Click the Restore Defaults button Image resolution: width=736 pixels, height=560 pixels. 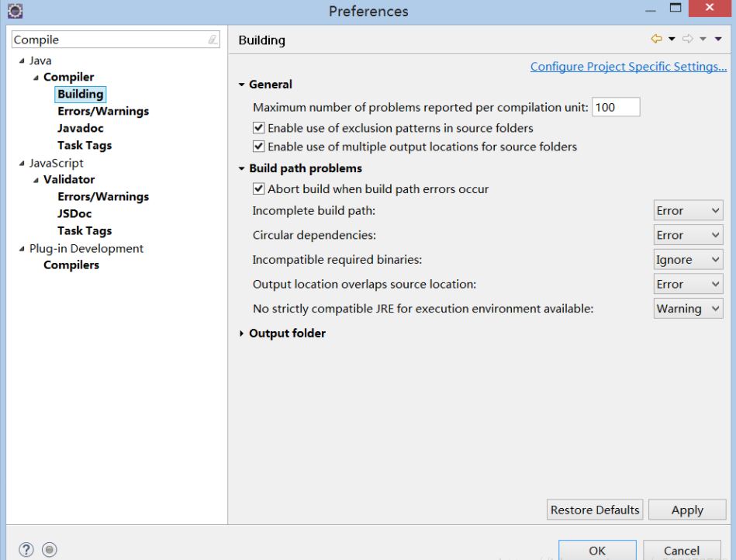click(x=595, y=510)
